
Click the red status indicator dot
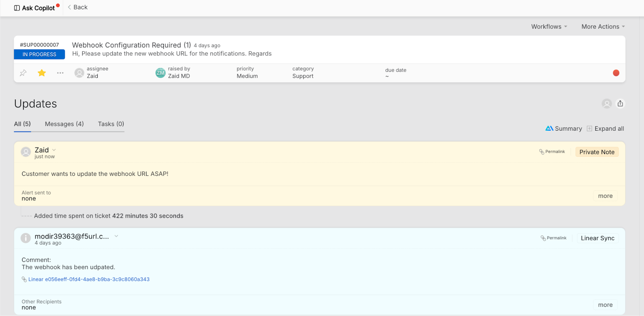pyautogui.click(x=616, y=73)
